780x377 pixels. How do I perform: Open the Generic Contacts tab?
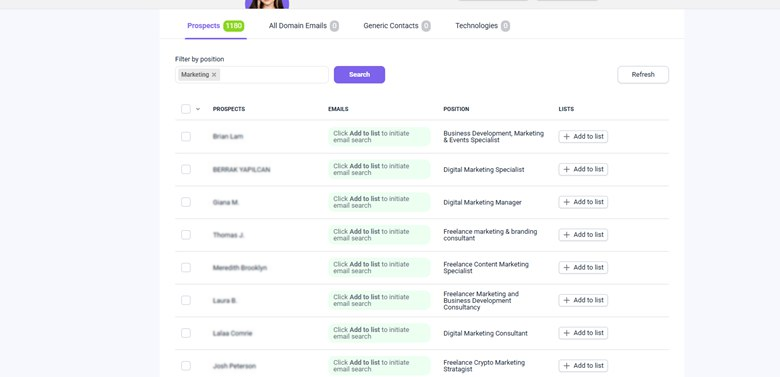(x=396, y=26)
